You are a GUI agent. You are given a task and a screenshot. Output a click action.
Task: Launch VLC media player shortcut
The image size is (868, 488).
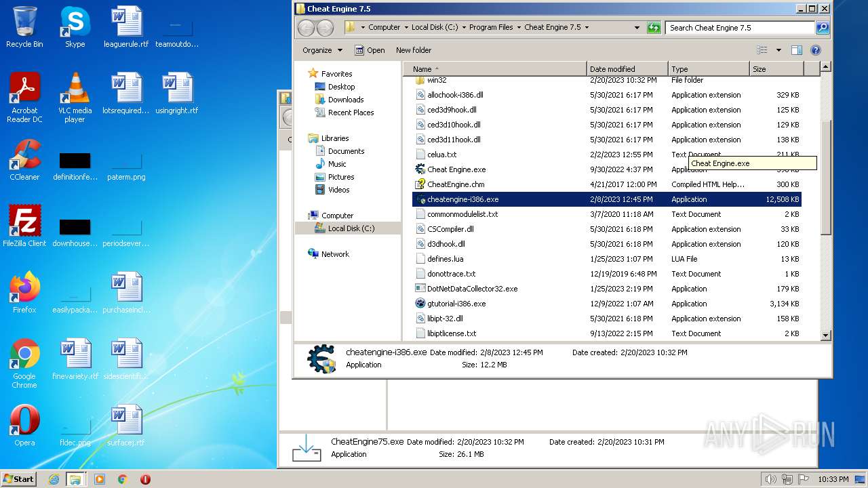coord(75,98)
